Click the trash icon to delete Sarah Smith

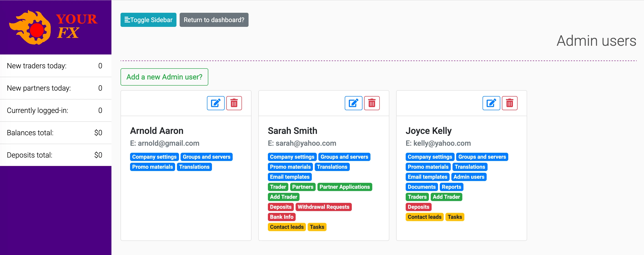coord(372,103)
